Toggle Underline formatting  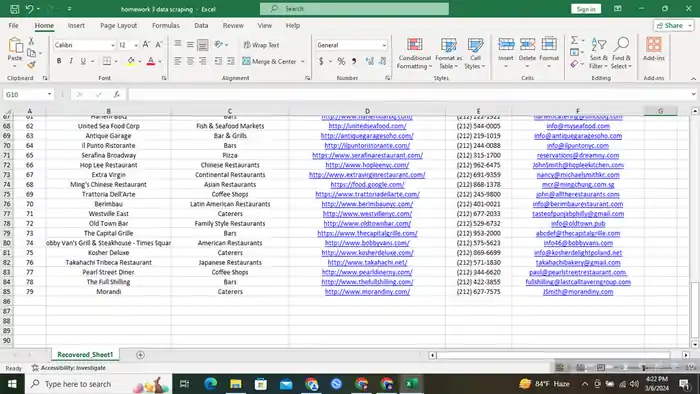tap(83, 61)
